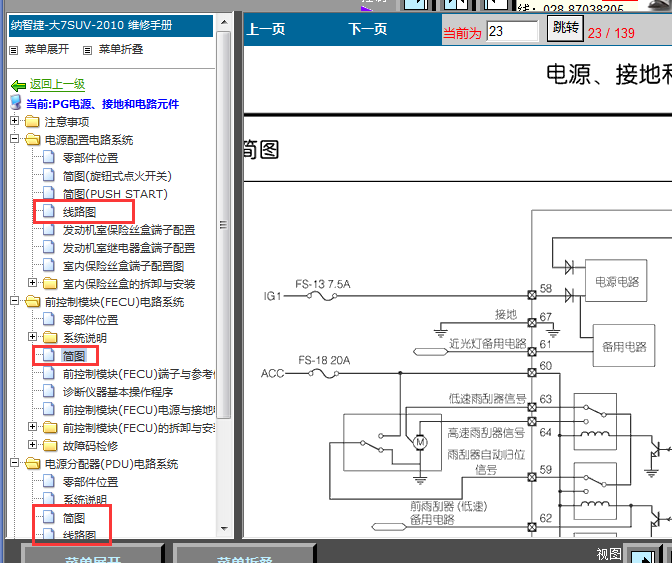Screen dimensions: 672x563
Task: Collapse the 电源配置电路系统 tree node
Action: click(15, 140)
